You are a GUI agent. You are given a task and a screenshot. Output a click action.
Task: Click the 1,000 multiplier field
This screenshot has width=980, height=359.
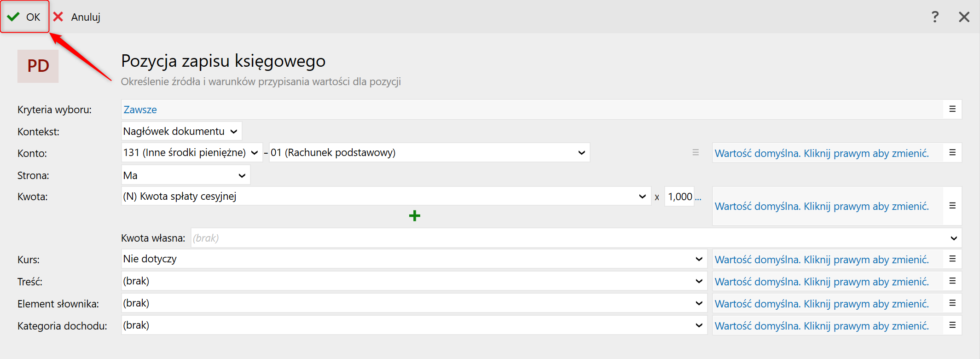click(x=679, y=197)
